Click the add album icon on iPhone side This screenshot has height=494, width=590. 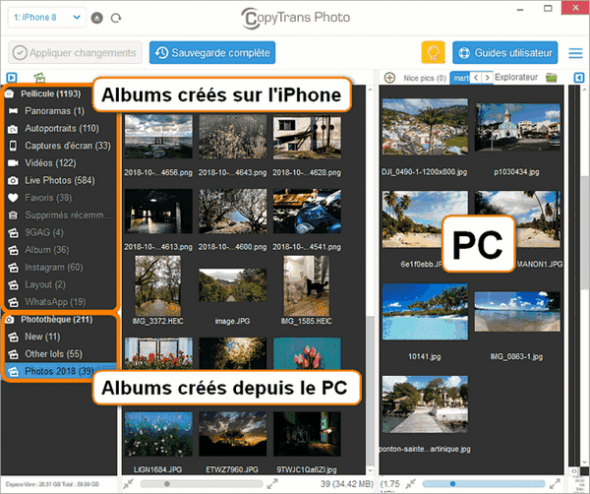point(40,78)
